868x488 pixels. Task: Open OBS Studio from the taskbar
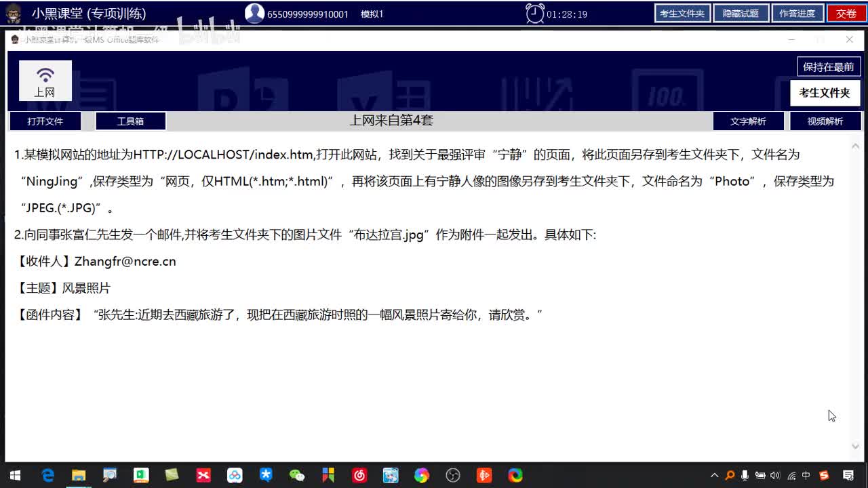click(x=453, y=475)
